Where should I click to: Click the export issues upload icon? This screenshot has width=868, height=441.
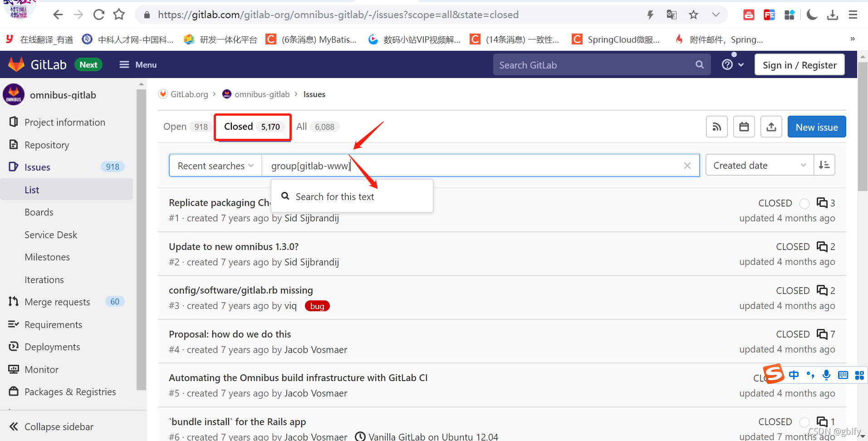pos(771,127)
